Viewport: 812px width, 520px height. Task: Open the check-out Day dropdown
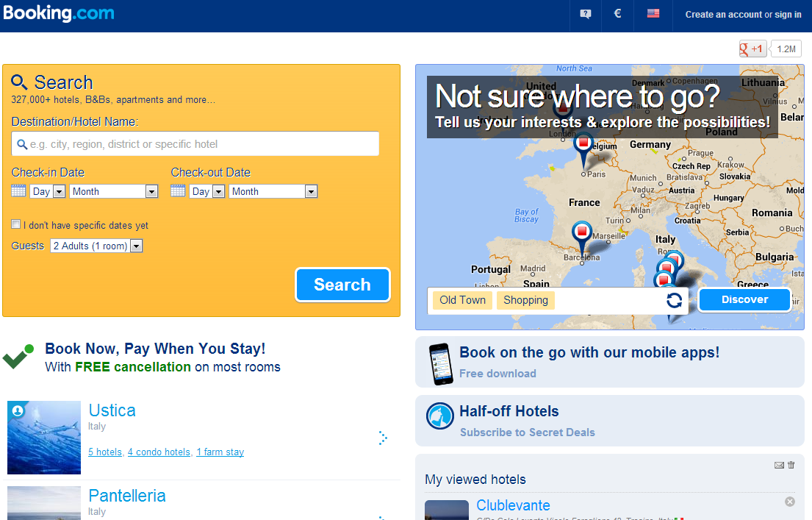(x=207, y=191)
